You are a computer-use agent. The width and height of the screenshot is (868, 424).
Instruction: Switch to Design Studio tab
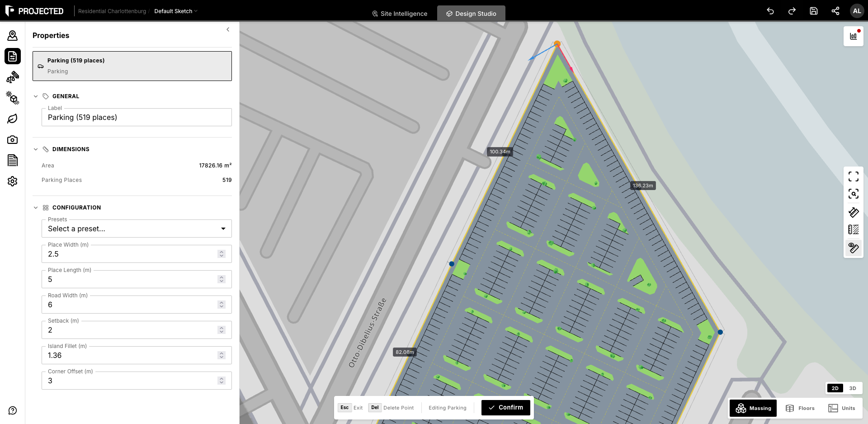coord(471,14)
